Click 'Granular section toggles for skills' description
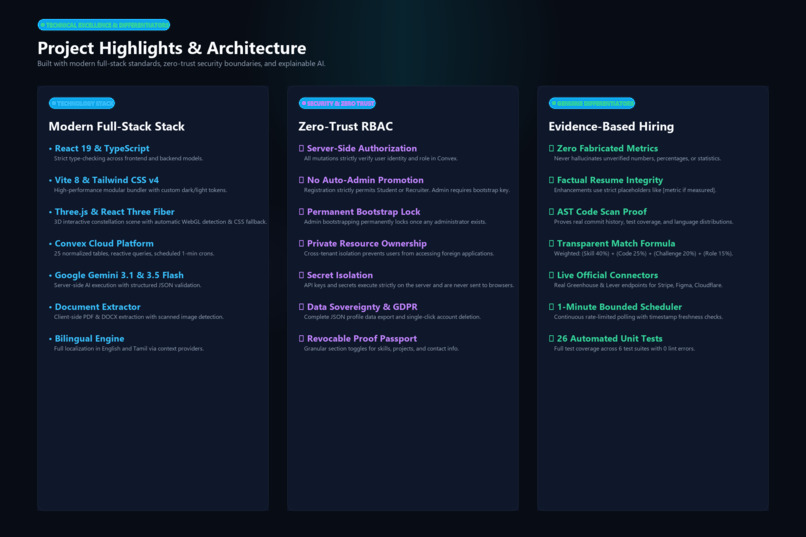The width and height of the screenshot is (806, 537). [381, 348]
